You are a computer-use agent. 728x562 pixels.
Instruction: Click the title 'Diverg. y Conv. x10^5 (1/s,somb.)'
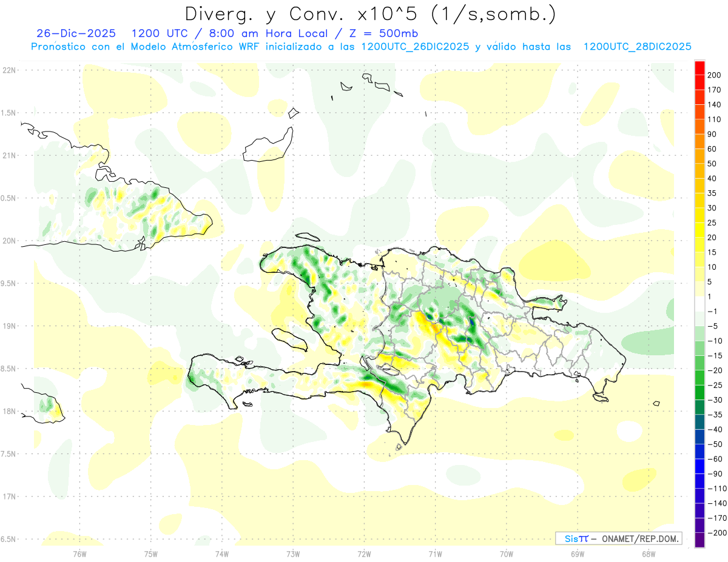point(370,13)
